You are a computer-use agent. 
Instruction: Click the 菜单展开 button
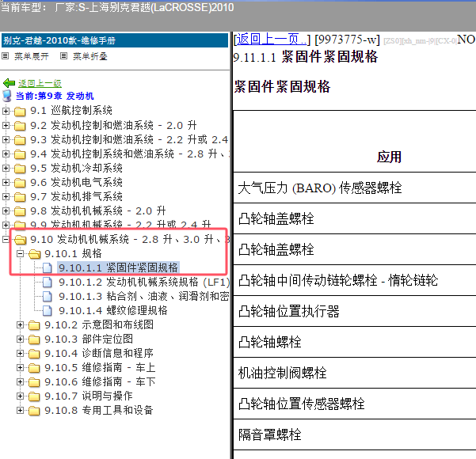[32, 56]
